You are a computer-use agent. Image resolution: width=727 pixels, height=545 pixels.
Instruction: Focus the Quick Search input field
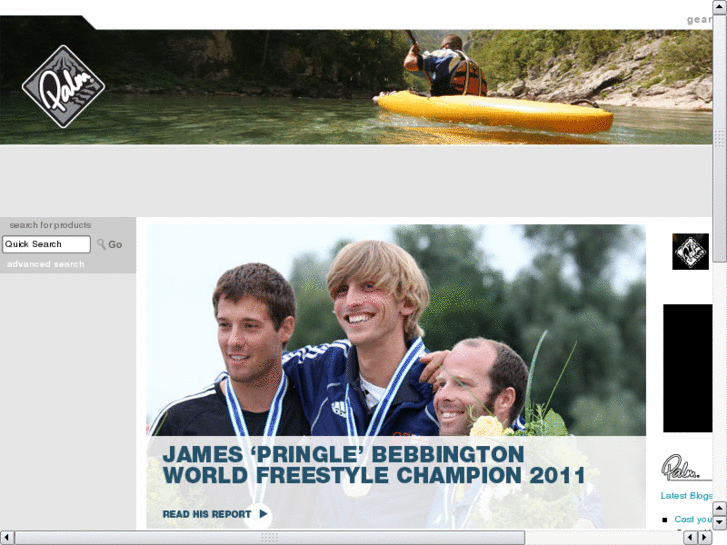point(46,244)
